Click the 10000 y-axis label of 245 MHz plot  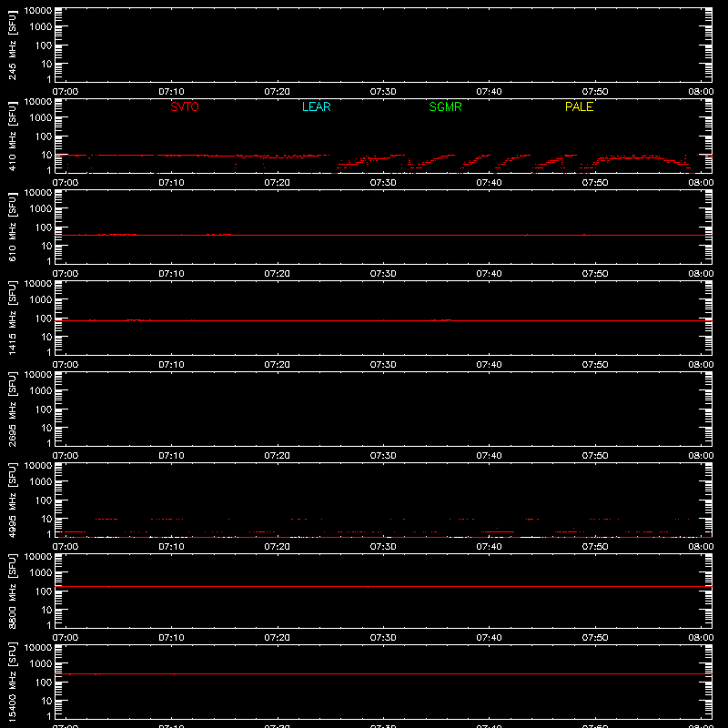coord(38,11)
